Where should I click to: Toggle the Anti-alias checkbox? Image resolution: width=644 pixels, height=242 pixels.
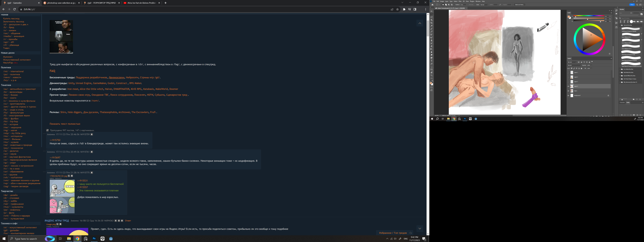[x=468, y=4]
